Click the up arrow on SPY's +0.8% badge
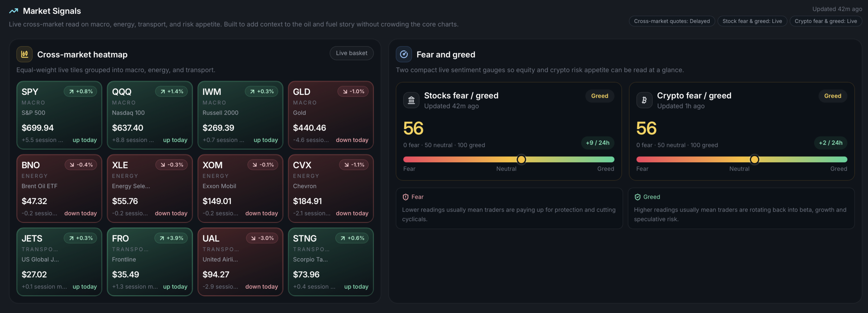868x313 pixels. (72, 92)
